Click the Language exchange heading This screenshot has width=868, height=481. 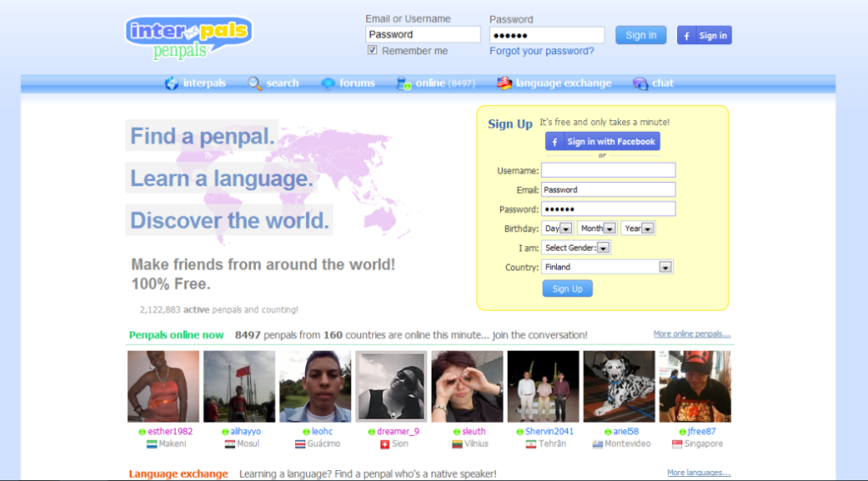(x=178, y=474)
